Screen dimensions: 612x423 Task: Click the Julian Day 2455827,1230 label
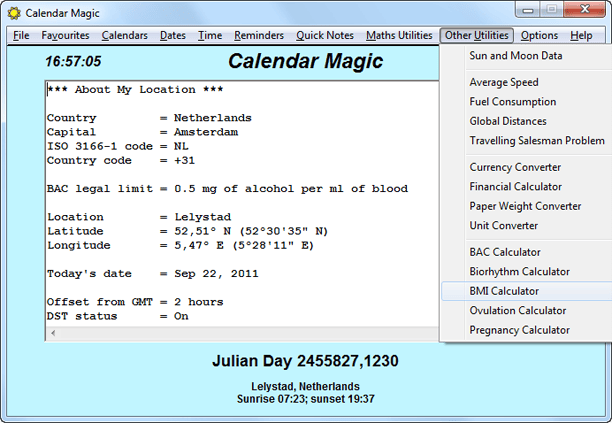[x=305, y=361]
